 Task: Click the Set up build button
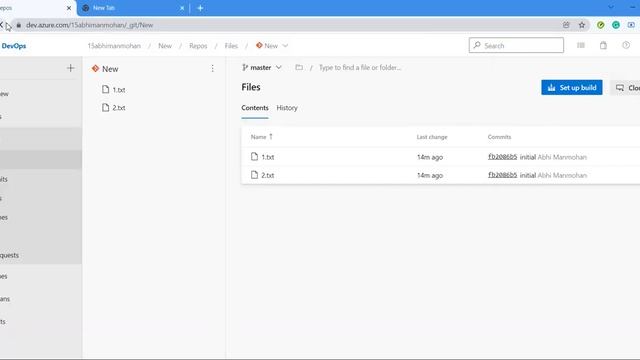[572, 87]
